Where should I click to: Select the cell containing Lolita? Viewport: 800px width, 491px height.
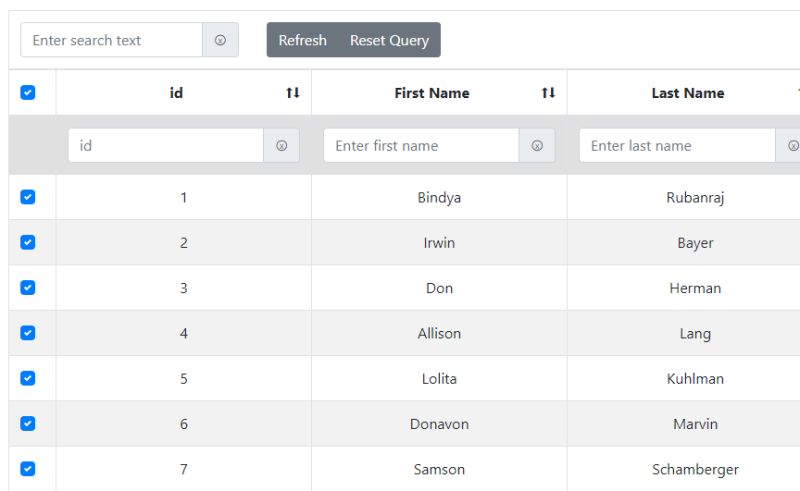[439, 379]
